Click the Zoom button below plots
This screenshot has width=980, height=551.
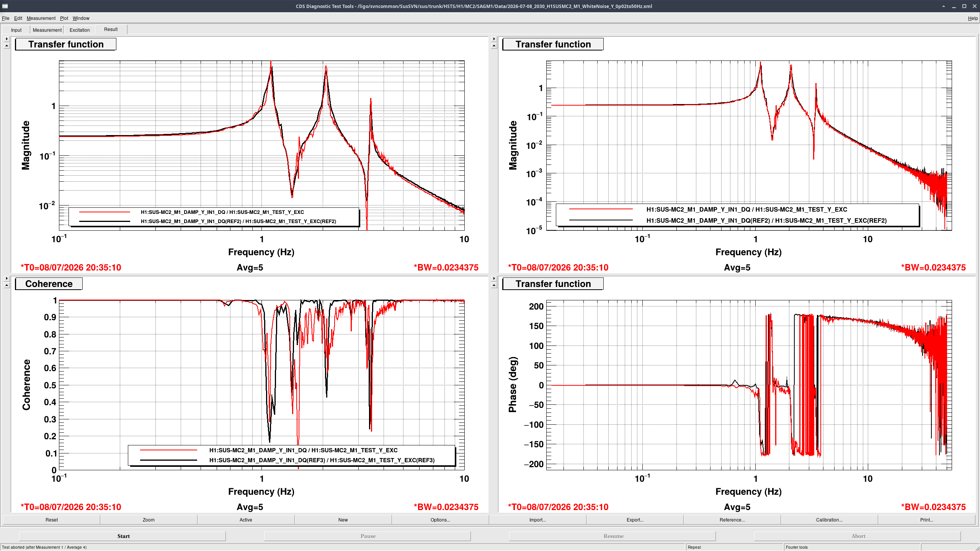pos(149,520)
